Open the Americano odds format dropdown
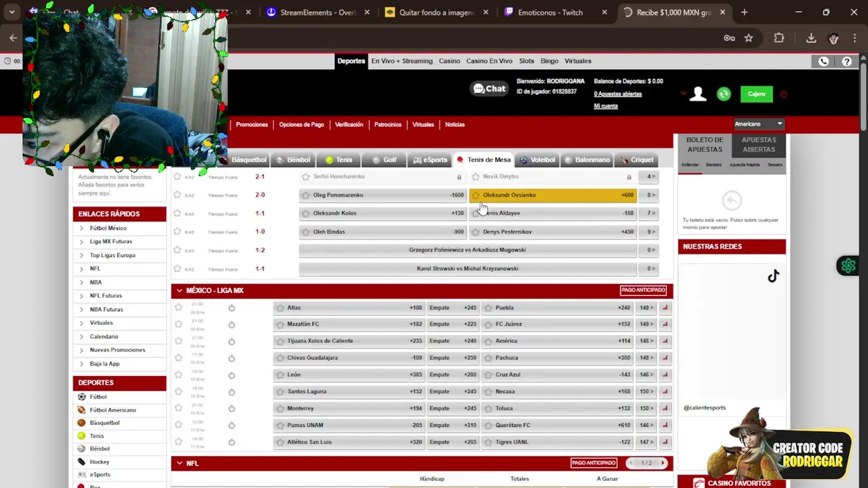This screenshot has width=868, height=488. tap(759, 124)
